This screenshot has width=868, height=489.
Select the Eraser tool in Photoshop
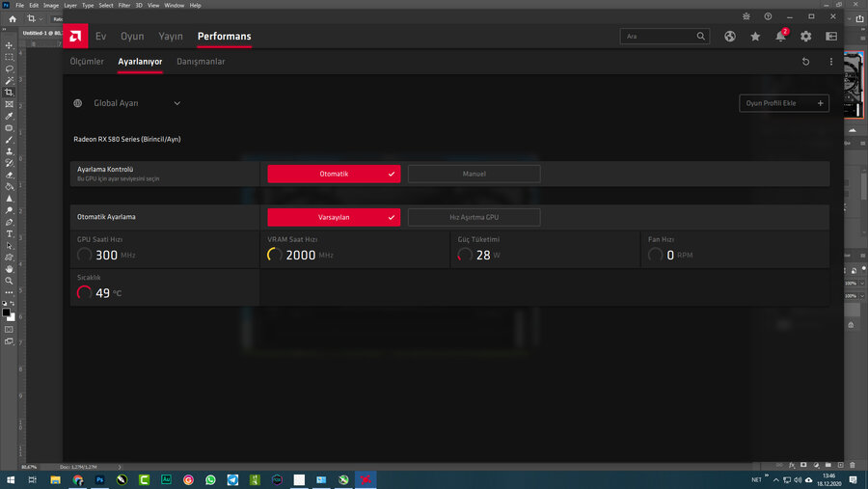[x=9, y=175]
